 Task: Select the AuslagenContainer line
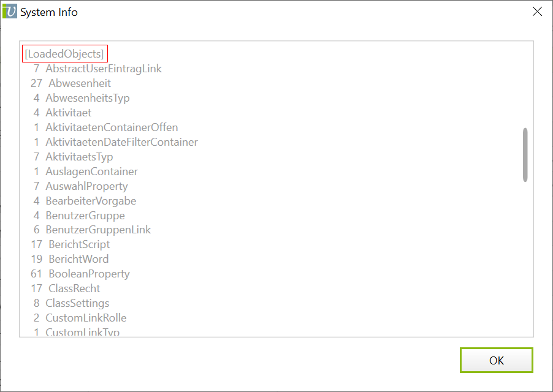[91, 171]
